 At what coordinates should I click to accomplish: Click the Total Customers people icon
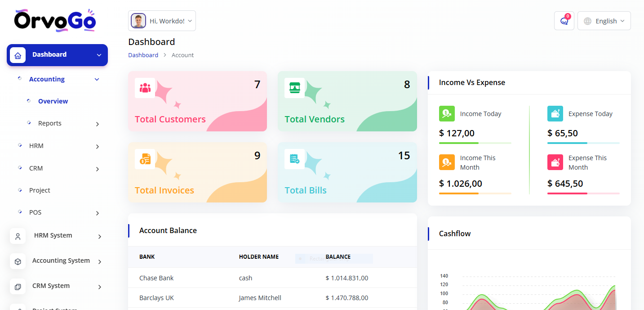click(145, 88)
